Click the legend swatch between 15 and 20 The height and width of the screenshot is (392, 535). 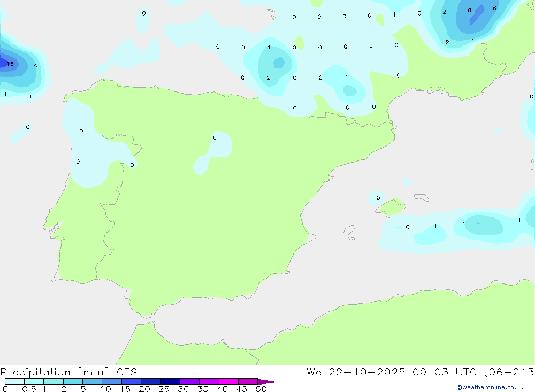tap(132, 381)
